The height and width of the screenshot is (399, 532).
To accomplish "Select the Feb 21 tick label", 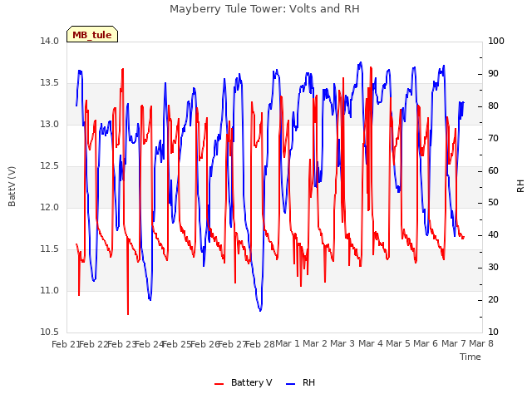I will tap(66, 344).
